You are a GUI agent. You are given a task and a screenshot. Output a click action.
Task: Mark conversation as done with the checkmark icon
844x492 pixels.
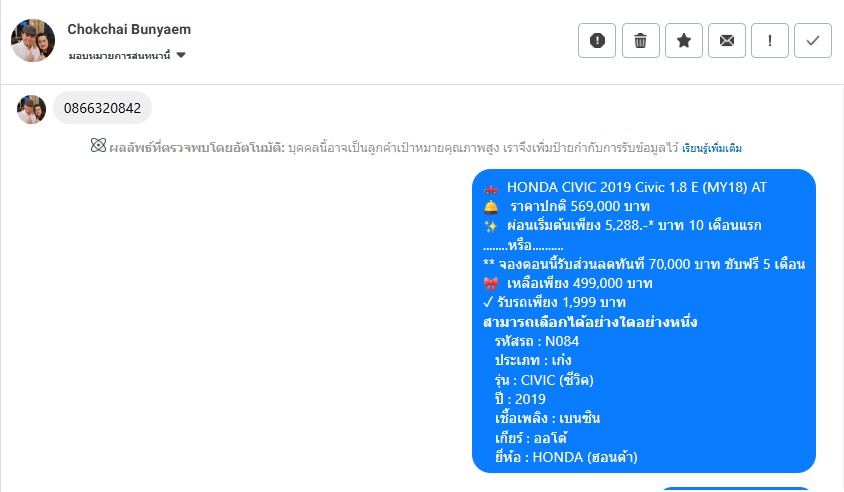pos(813,40)
